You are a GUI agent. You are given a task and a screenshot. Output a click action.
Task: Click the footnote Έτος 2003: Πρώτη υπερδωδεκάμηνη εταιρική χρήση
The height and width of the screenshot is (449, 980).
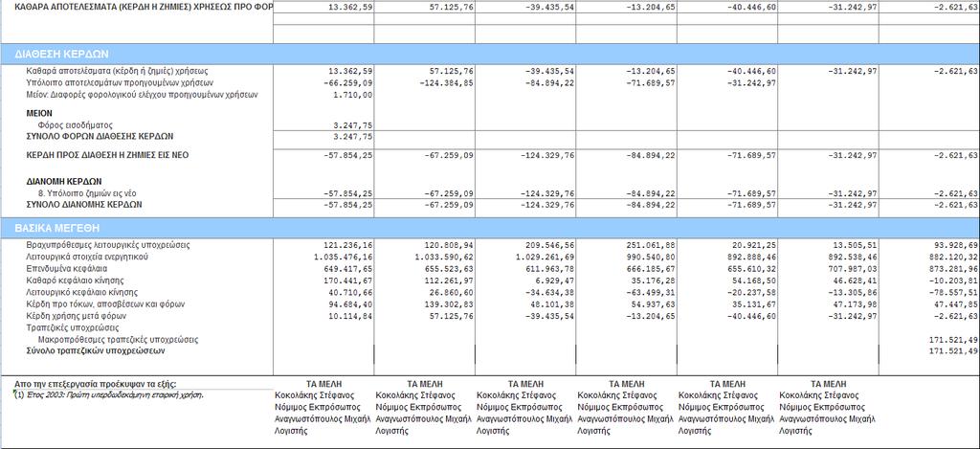tap(115, 395)
